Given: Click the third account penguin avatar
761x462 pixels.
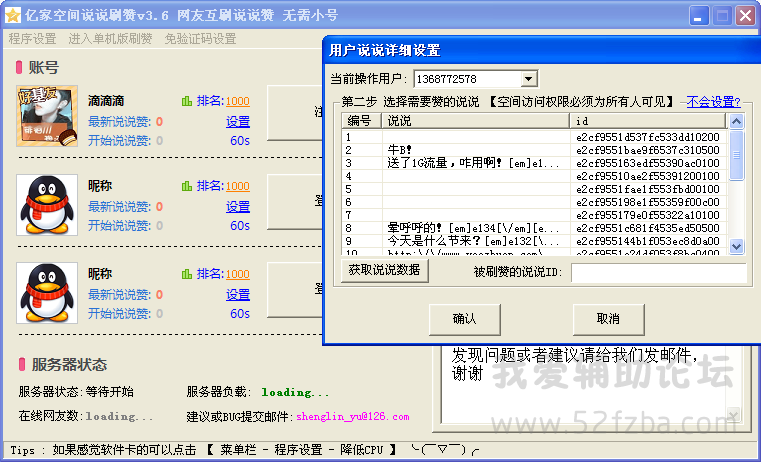Looking at the screenshot, I should pos(47,293).
